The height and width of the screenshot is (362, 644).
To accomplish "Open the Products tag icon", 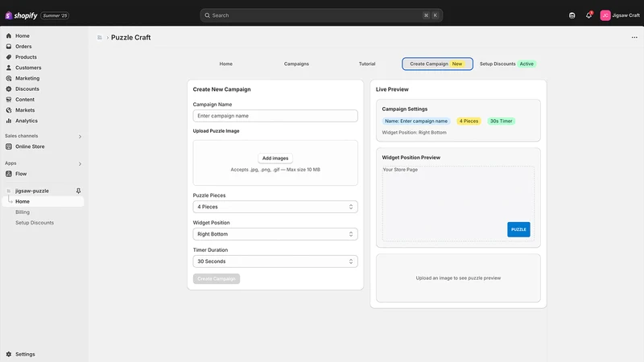I will pos(9,57).
